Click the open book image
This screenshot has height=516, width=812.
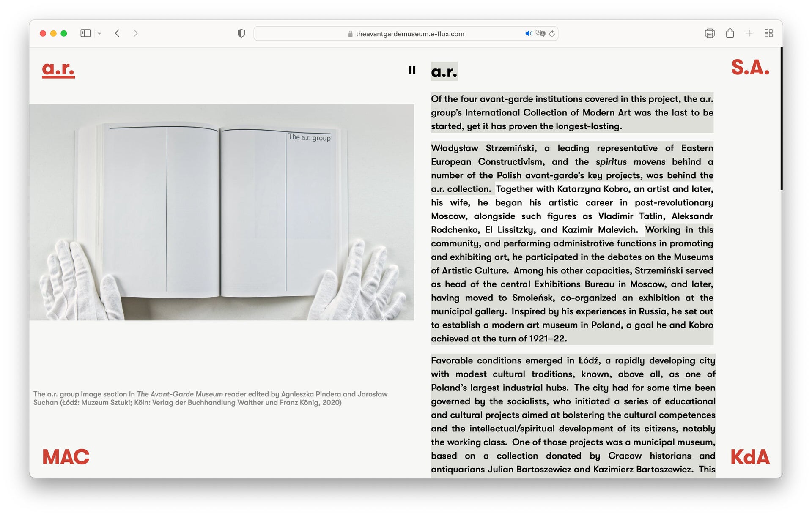[222, 212]
